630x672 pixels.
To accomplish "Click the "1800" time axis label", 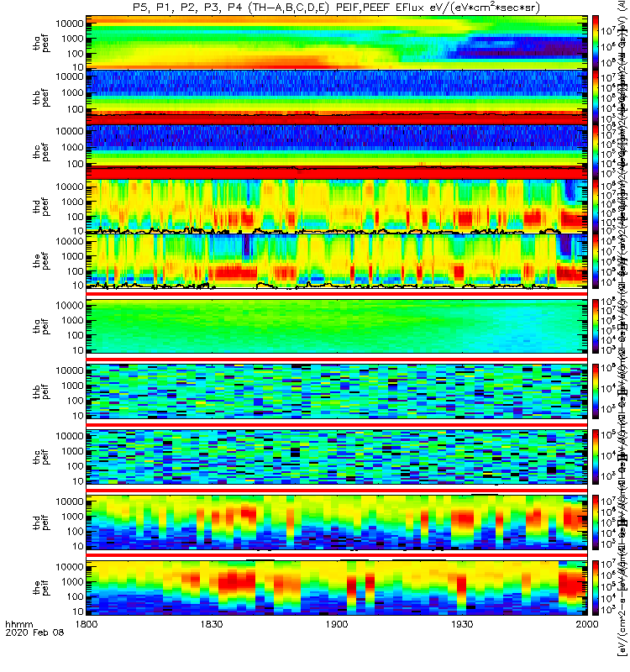I will point(87,624).
